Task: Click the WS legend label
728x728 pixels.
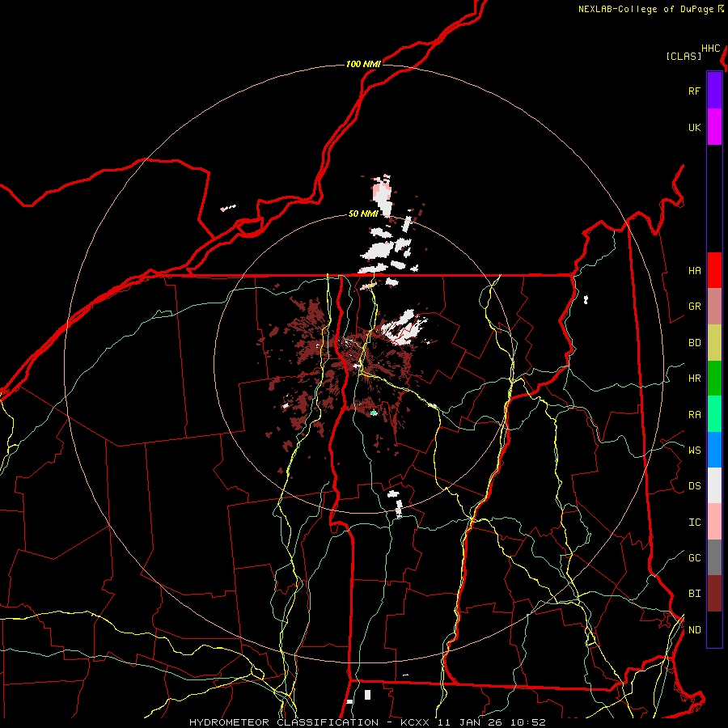Action: pos(694,450)
